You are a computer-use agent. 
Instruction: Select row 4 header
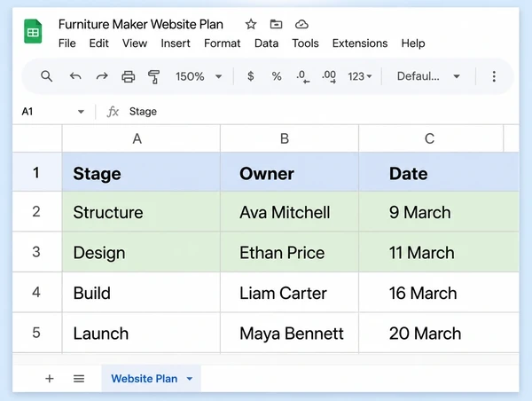pos(37,293)
